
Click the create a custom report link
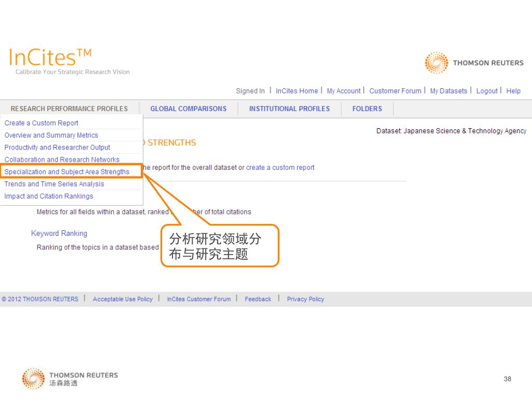(280, 167)
